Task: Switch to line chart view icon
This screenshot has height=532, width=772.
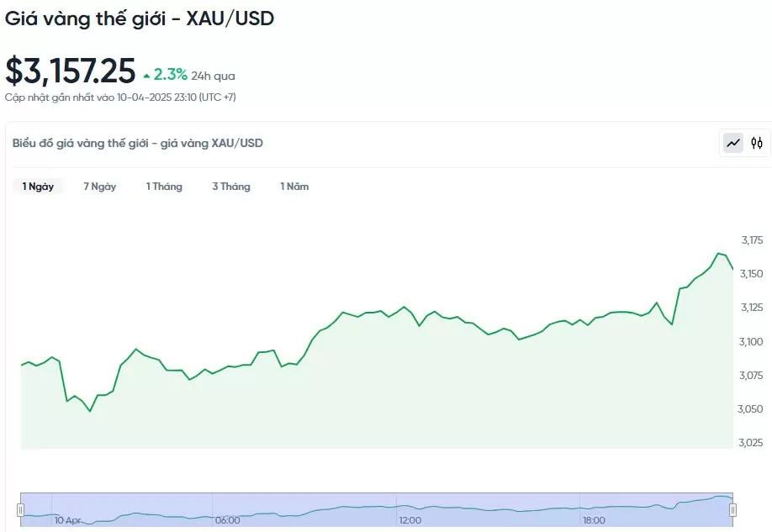Action: coord(734,143)
